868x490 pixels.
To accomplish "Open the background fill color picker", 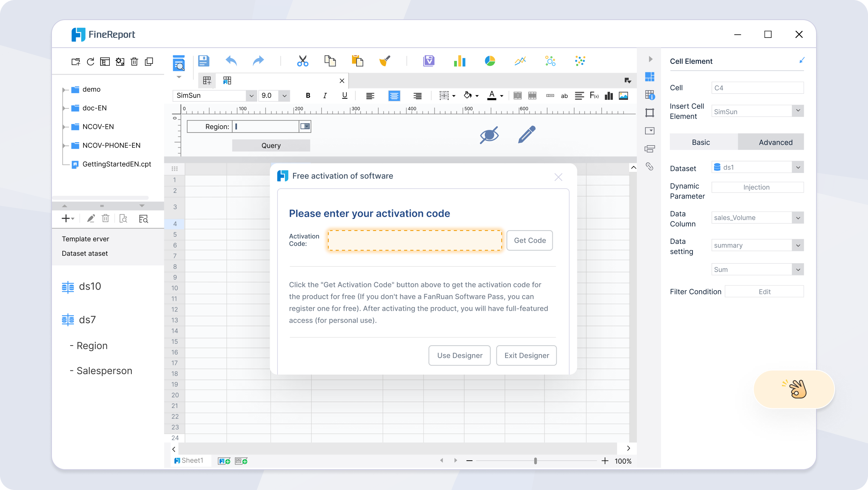I will point(471,96).
